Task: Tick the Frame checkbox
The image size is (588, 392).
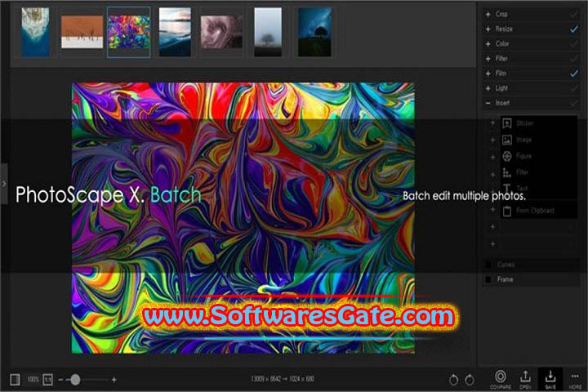Action: [x=488, y=279]
